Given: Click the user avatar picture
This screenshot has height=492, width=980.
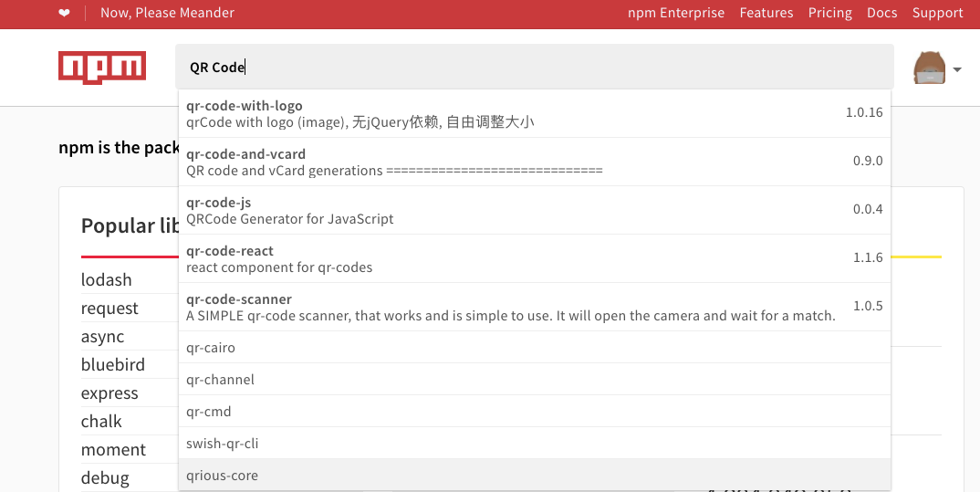Looking at the screenshot, I should pyautogui.click(x=929, y=68).
